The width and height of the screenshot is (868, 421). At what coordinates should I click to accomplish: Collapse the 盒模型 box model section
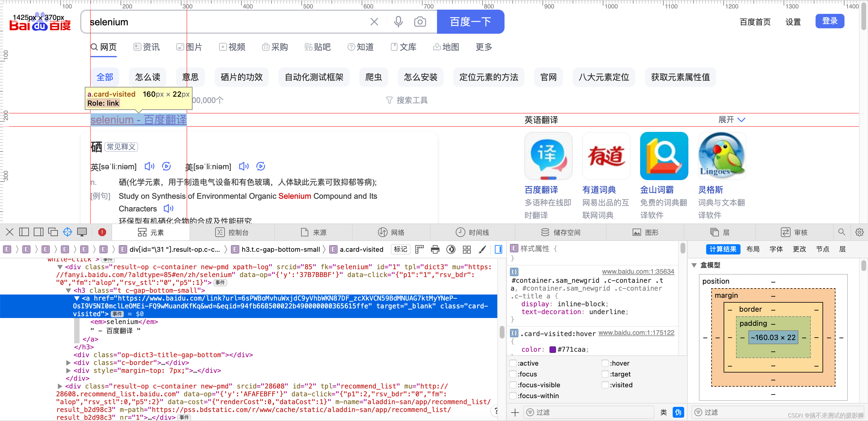point(694,265)
